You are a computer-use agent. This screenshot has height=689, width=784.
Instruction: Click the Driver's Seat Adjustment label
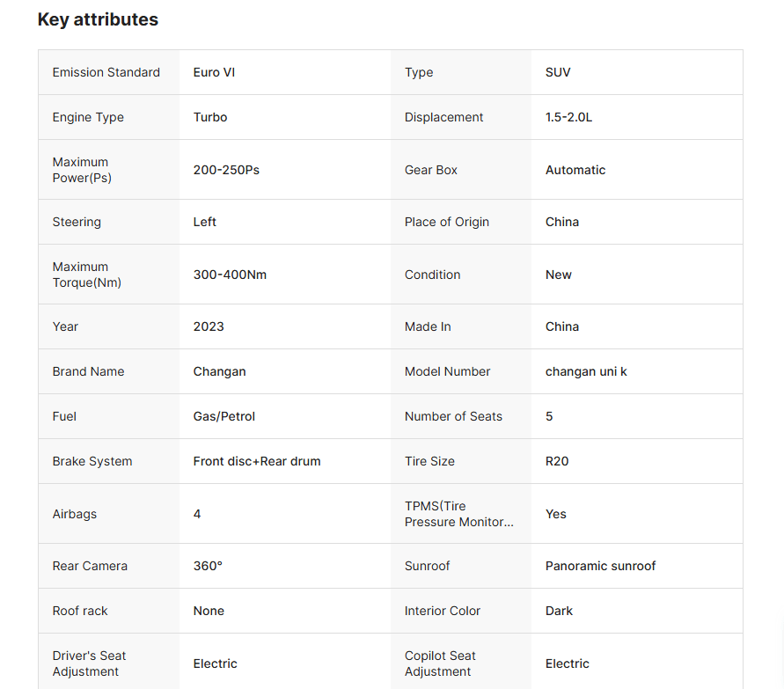(89, 663)
